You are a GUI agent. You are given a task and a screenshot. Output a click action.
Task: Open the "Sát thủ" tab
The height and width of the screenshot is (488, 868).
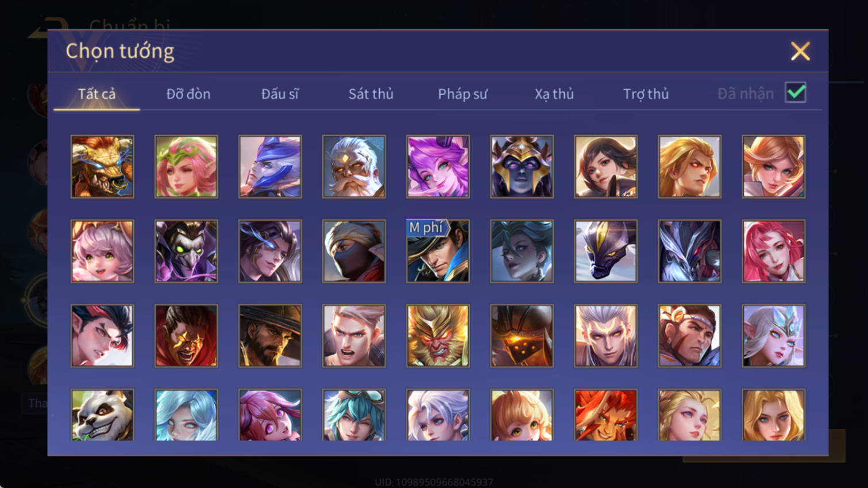coord(371,94)
